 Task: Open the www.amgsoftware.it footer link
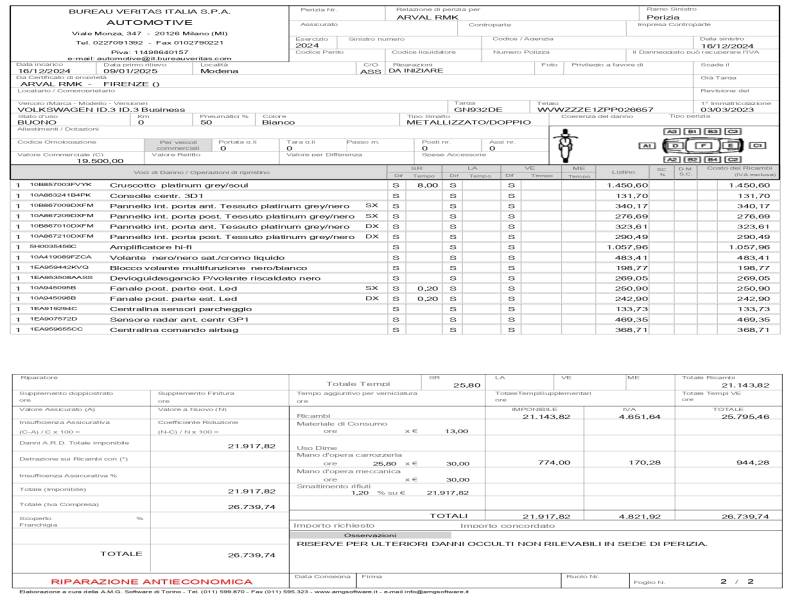[344, 592]
